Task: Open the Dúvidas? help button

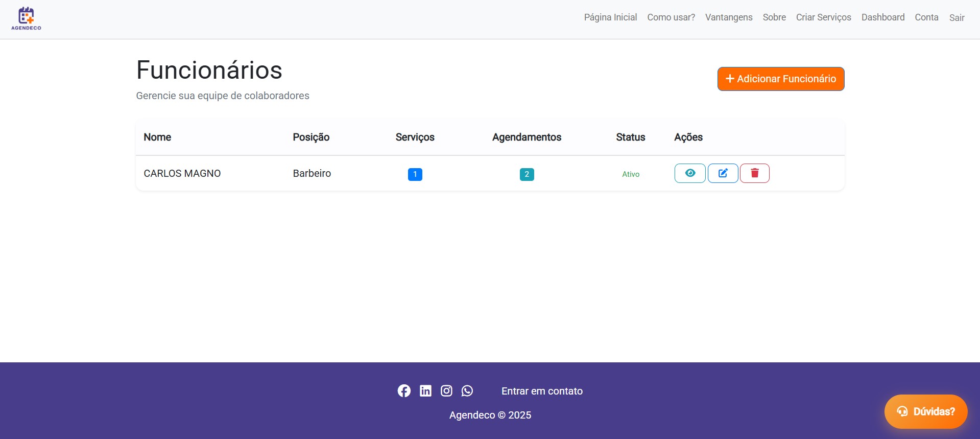Action: pyautogui.click(x=926, y=411)
